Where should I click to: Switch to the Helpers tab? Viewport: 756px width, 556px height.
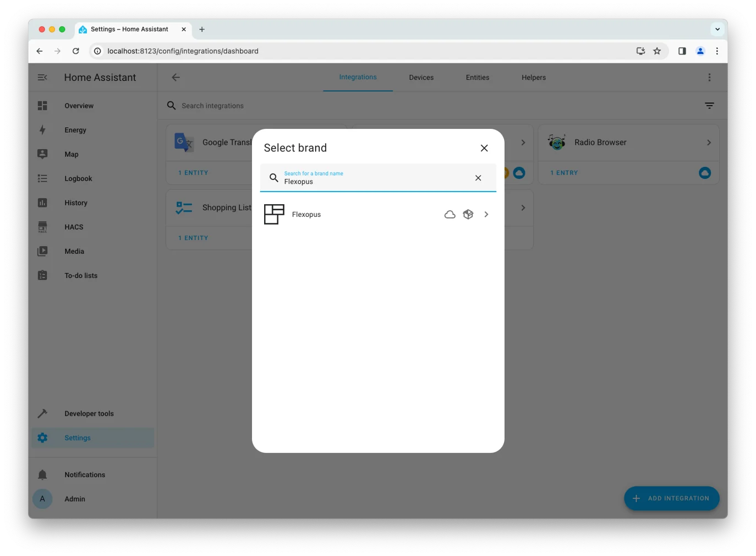coord(533,78)
